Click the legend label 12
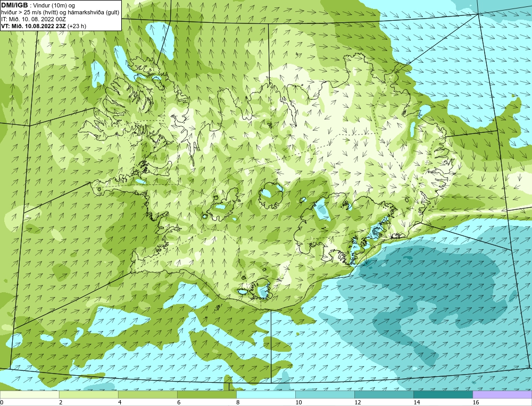The height and width of the screenshot is (406, 532). tap(358, 402)
